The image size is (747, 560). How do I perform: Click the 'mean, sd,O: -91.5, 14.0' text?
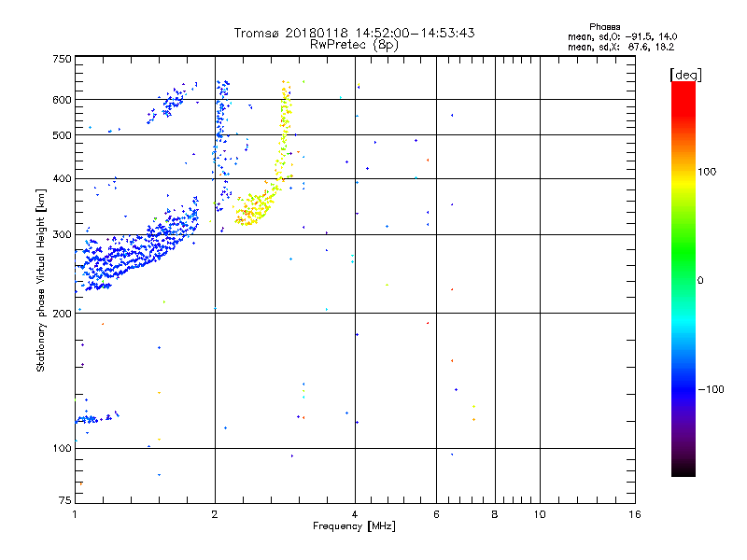tap(622, 36)
